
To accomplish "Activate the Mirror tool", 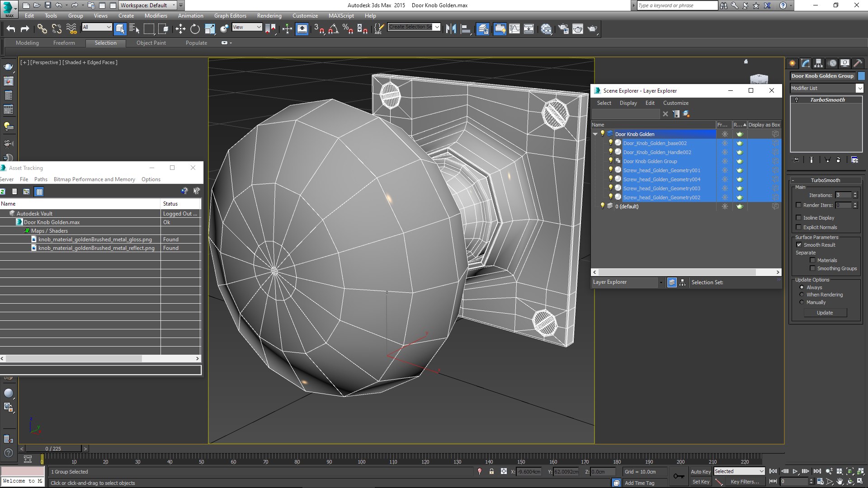I will tap(451, 29).
